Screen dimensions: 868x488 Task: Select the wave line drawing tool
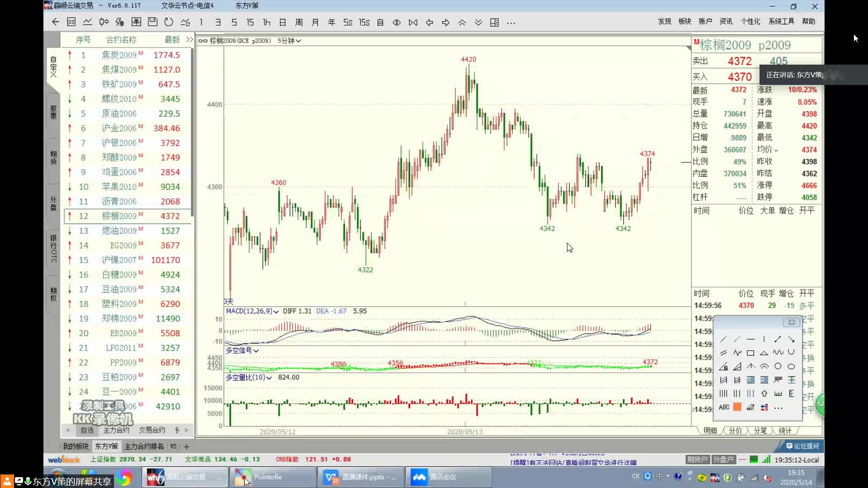click(778, 353)
